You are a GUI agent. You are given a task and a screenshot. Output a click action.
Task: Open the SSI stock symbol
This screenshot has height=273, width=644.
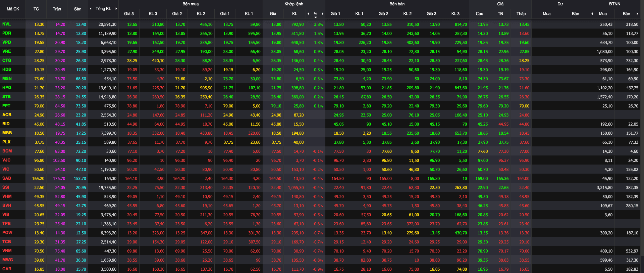coord(6,187)
